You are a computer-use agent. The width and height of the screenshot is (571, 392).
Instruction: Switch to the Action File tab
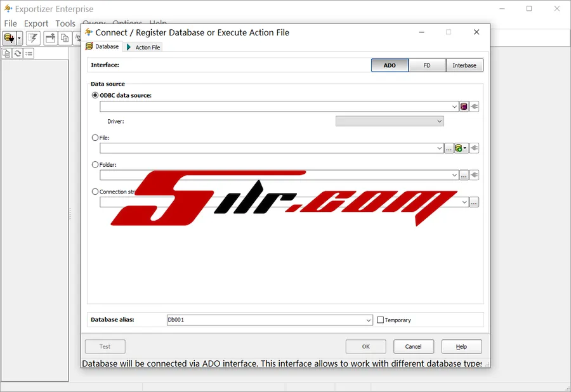pyautogui.click(x=143, y=48)
